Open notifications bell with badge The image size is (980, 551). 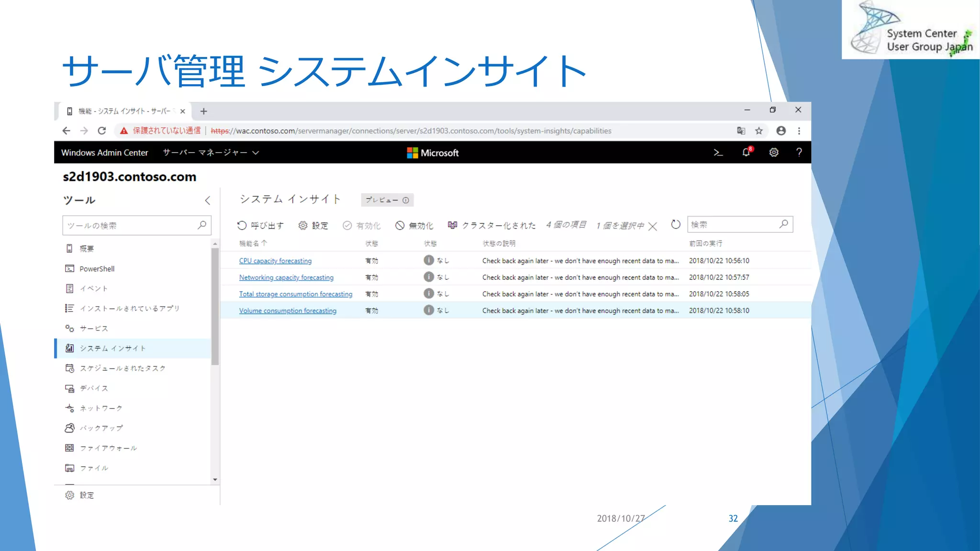pyautogui.click(x=746, y=152)
